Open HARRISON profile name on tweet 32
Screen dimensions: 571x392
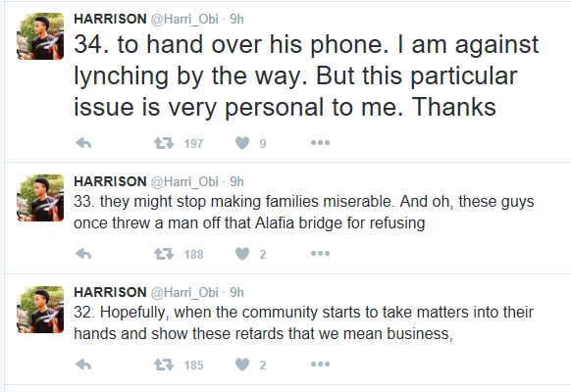pyautogui.click(x=110, y=292)
